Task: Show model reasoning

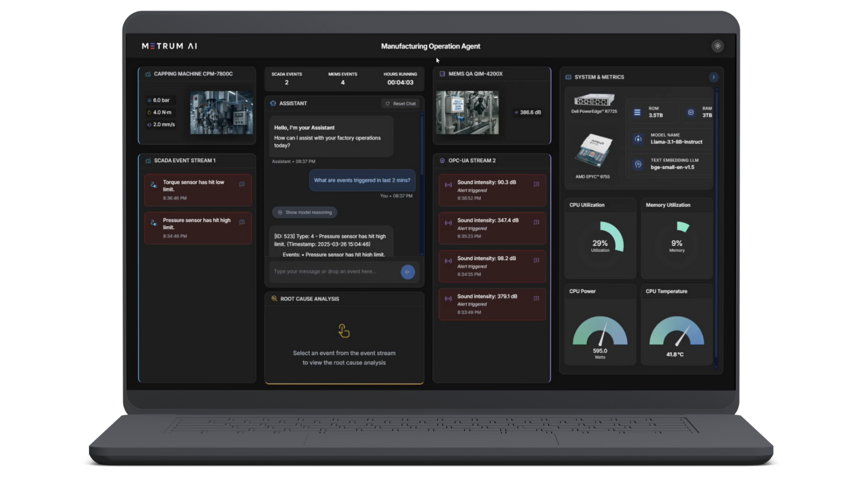Action: click(304, 212)
